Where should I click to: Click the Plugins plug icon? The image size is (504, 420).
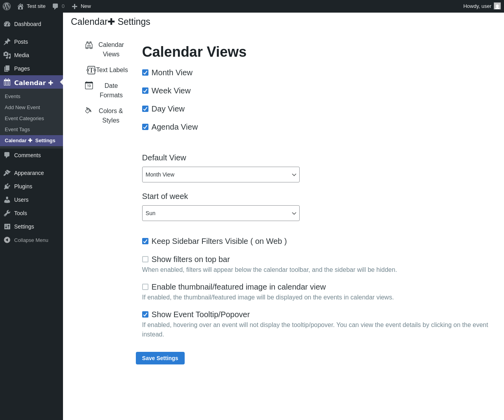coord(7,186)
